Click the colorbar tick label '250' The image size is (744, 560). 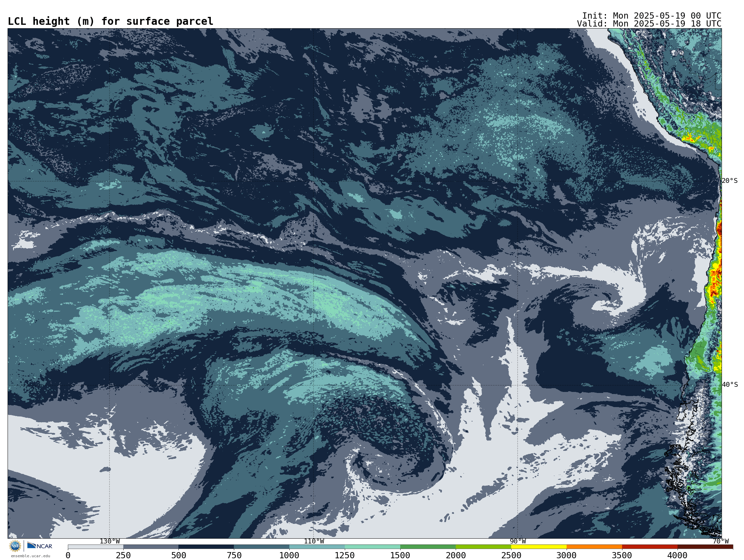123,556
